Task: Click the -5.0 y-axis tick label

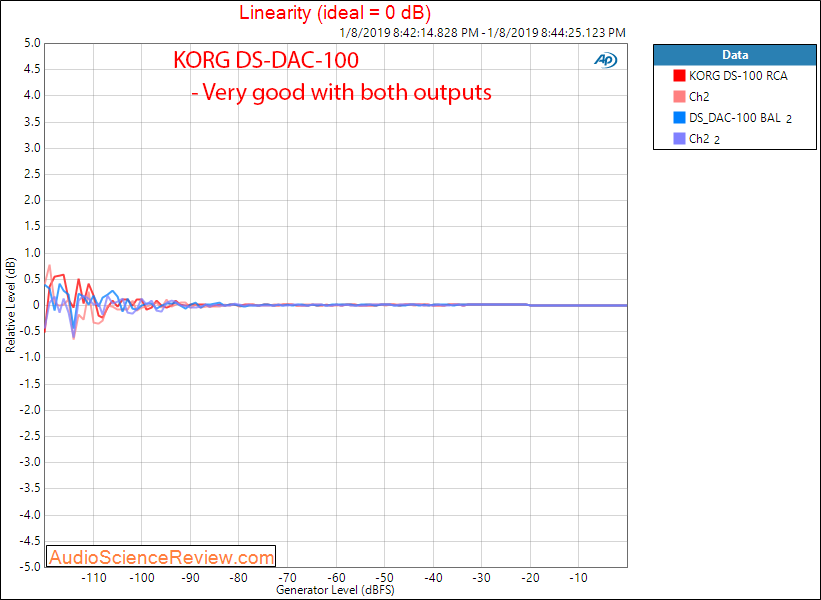Action: (x=30, y=566)
